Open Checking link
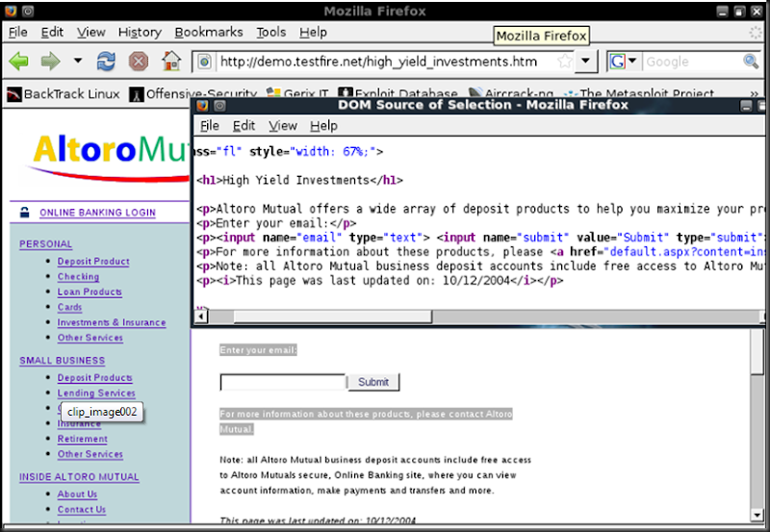 [x=78, y=277]
